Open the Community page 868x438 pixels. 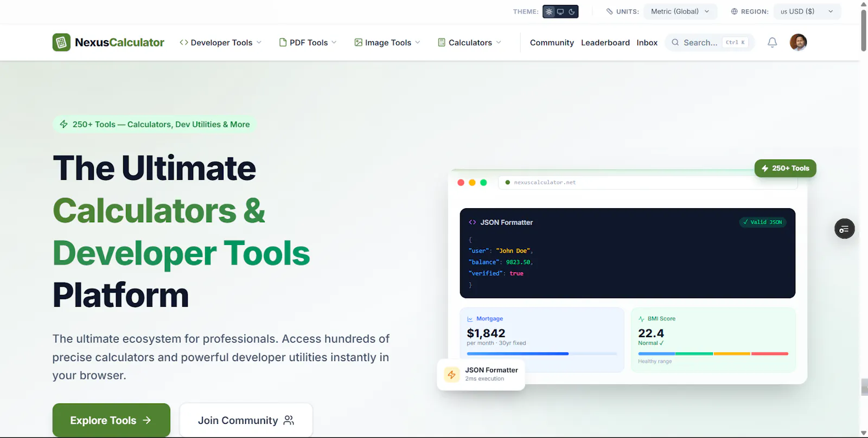(552, 42)
